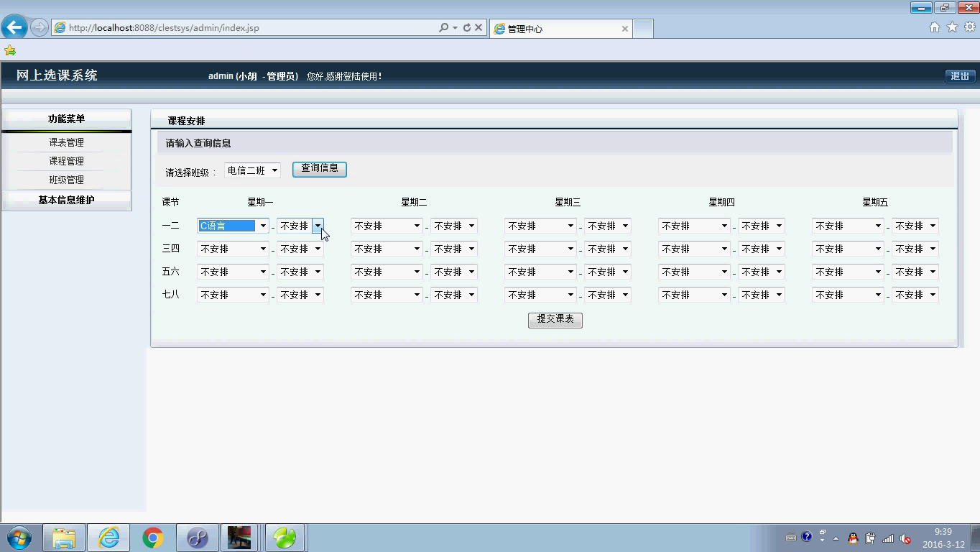Image resolution: width=980 pixels, height=552 pixels.
Task: Open a new blank tab
Action: tap(643, 29)
